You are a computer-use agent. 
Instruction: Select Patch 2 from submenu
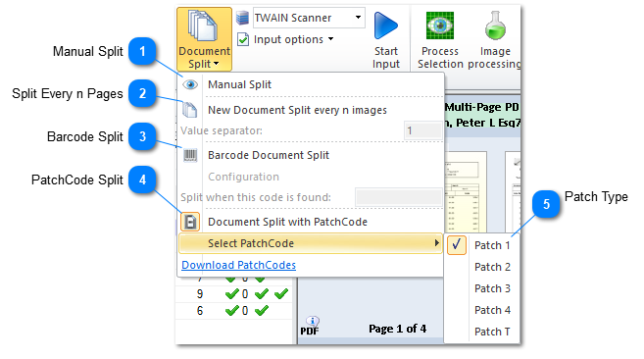[x=492, y=267]
